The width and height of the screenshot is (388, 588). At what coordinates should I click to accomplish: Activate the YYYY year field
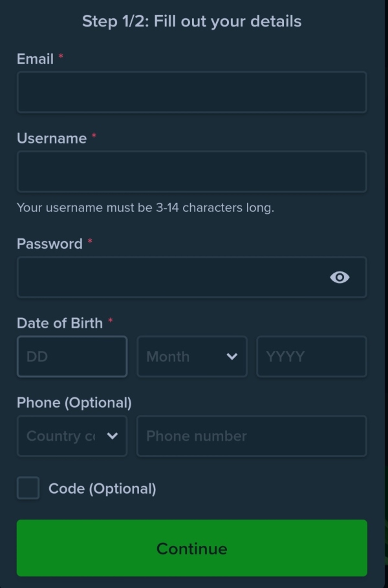311,357
